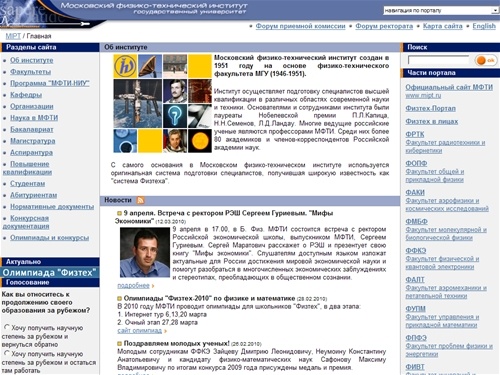Click the mustached man portrait tile
Viewport: 500px width, 375px height.
pyautogui.click(x=175, y=91)
